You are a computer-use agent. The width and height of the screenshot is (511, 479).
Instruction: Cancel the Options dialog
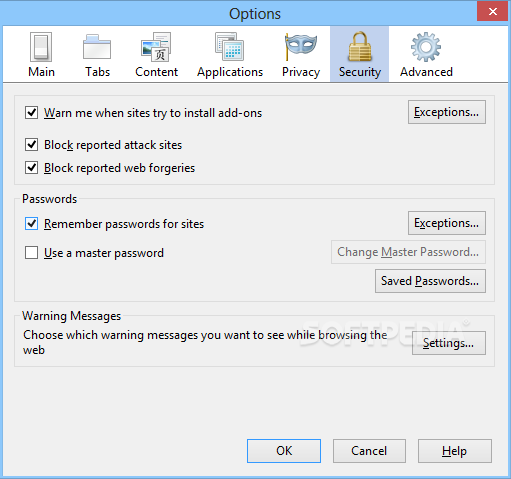[369, 451]
